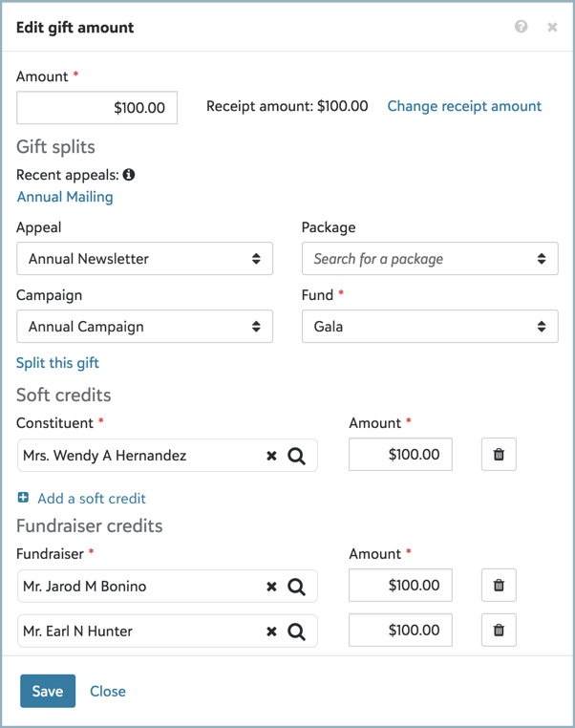Expand the Package search dropdown
This screenshot has height=728, width=575.
[430, 259]
